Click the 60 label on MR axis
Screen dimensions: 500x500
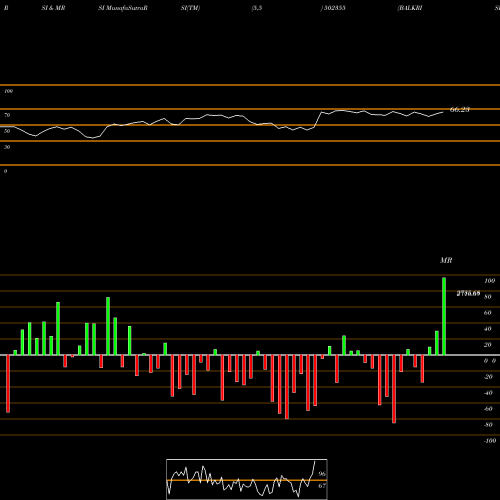[x=488, y=313]
